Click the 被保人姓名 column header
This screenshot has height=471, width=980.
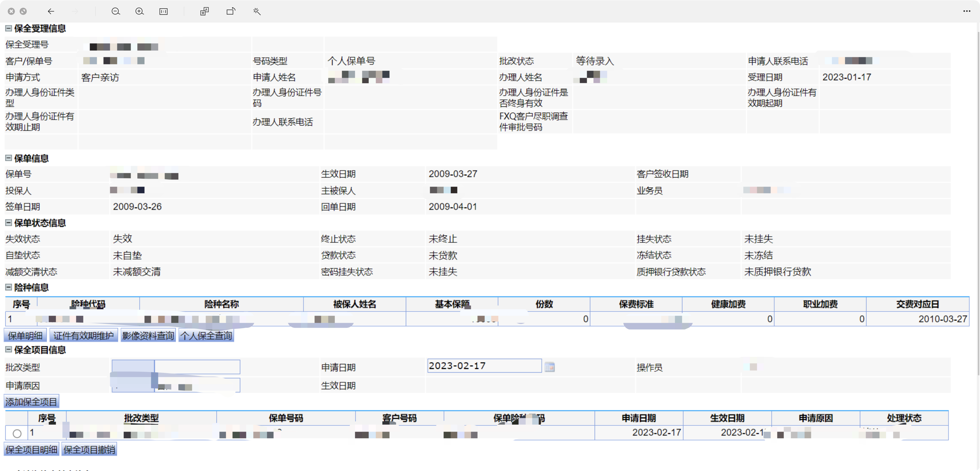point(354,304)
